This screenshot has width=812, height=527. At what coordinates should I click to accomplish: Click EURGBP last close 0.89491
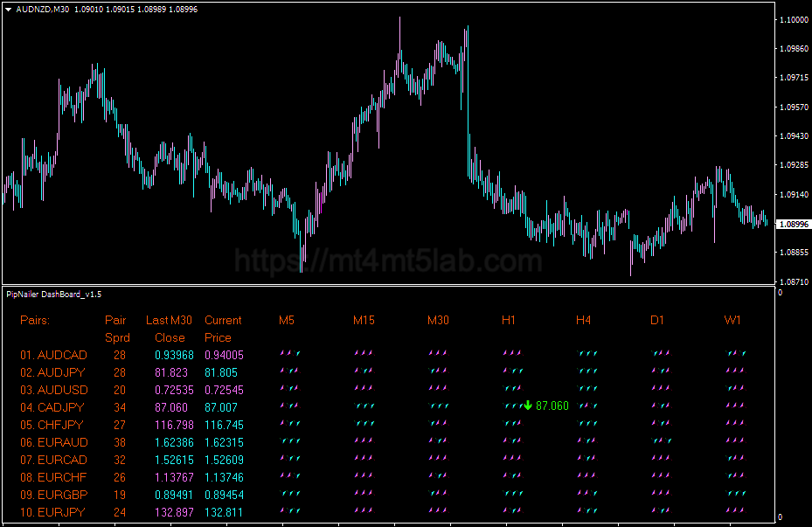[174, 495]
